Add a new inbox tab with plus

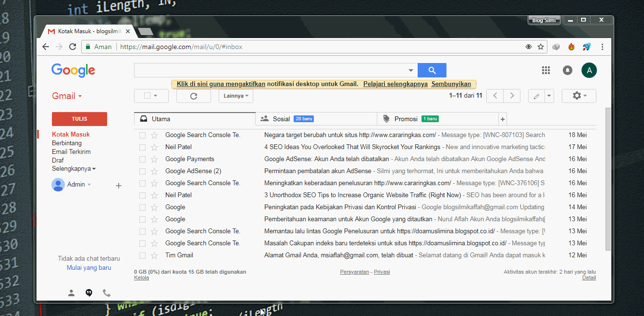503,119
